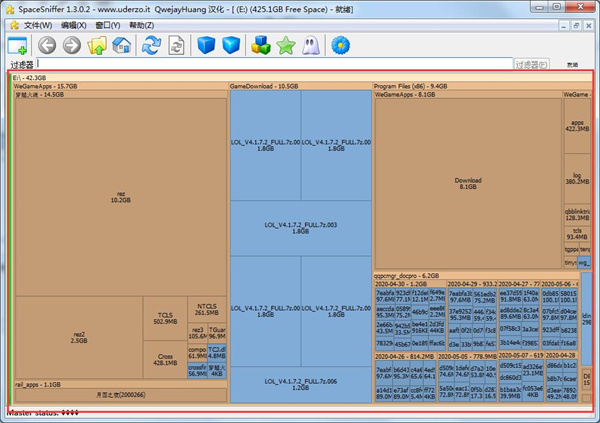Select the TCLS 502.9MB block
The height and width of the screenshot is (423, 600).
click(165, 318)
